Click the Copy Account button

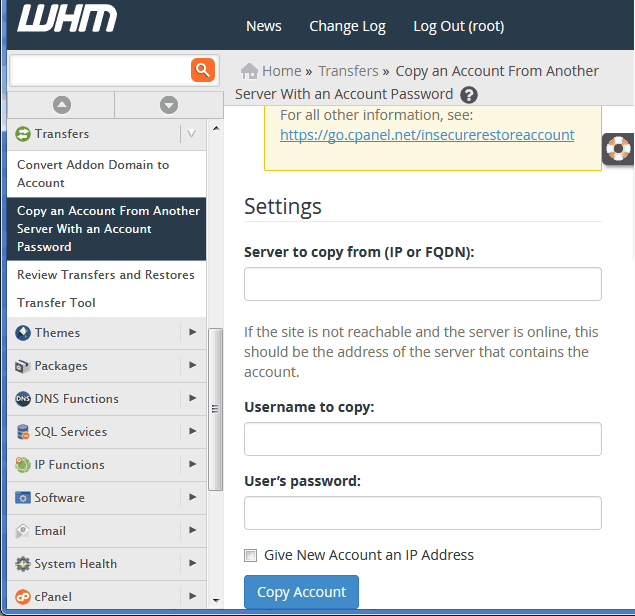coord(301,592)
